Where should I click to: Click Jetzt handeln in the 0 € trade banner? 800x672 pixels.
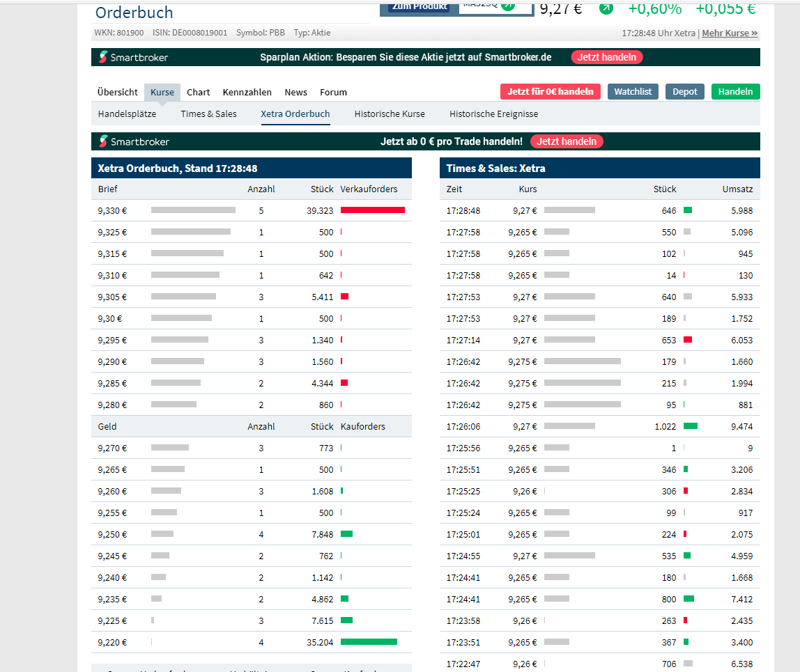pos(566,141)
